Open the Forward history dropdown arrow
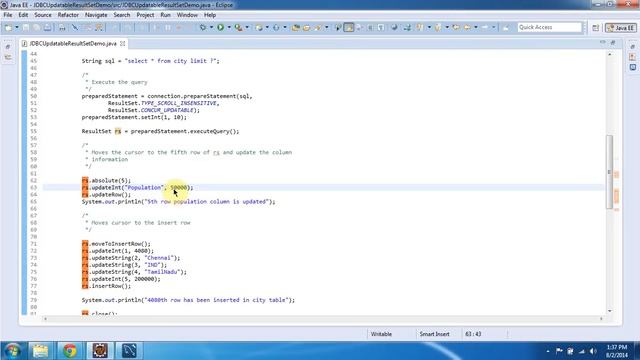The height and width of the screenshot is (360, 640). pyautogui.click(x=493, y=27)
